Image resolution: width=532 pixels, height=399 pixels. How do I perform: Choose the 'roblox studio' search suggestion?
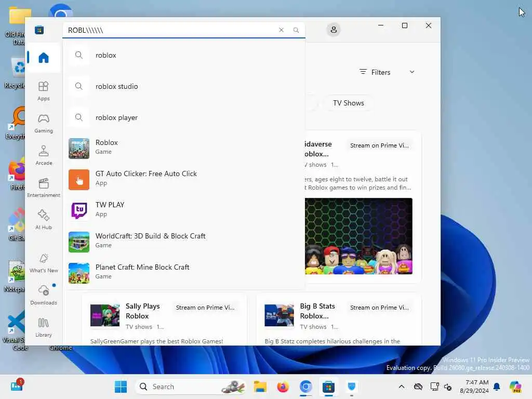tap(184, 86)
